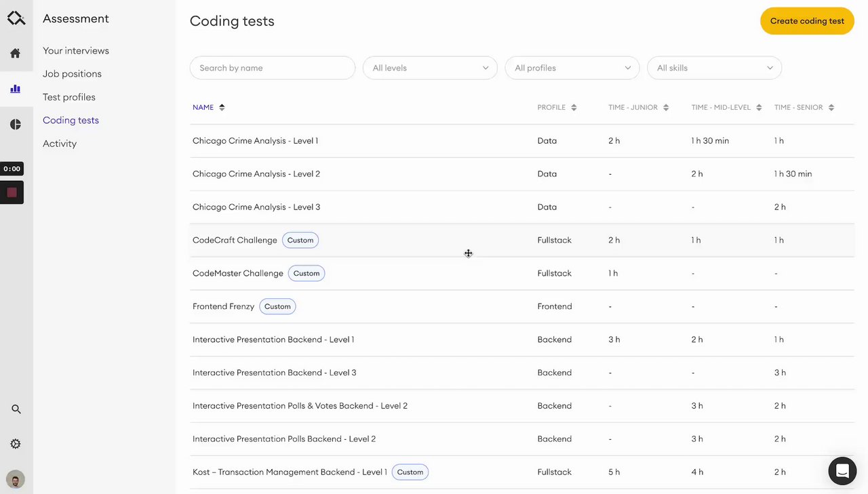Stop the recording with red square button
Screen dimensions: 868x494
(12, 192)
